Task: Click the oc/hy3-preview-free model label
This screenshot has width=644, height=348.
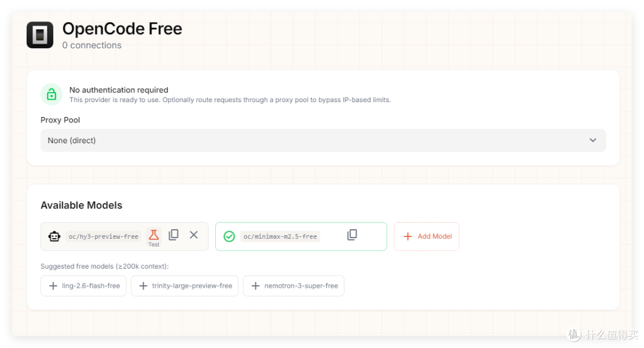Action: point(104,236)
